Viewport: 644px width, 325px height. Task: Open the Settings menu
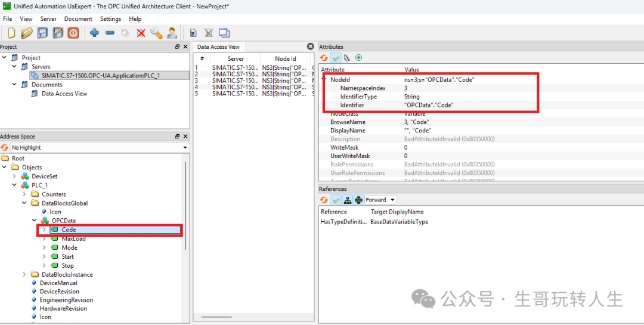[110, 19]
